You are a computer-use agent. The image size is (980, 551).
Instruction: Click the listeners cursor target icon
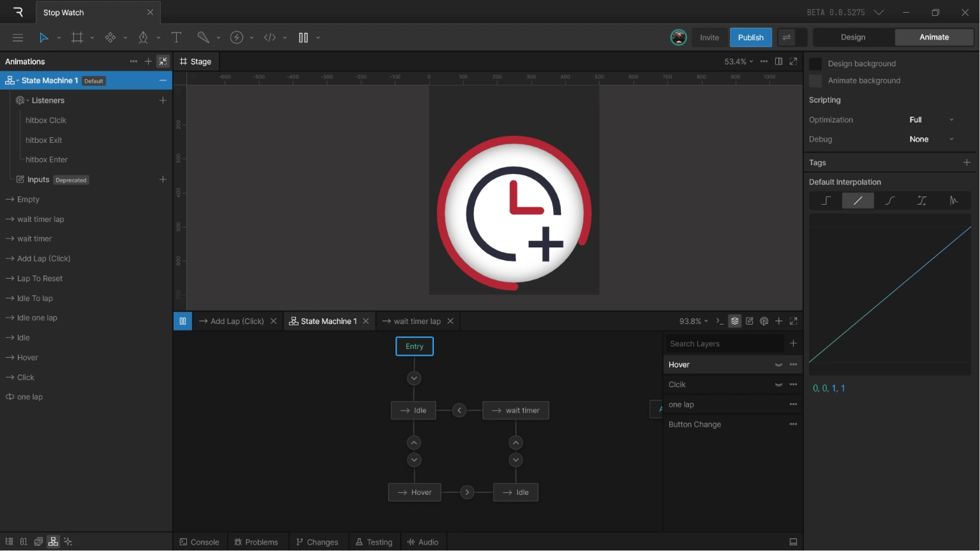click(x=764, y=321)
